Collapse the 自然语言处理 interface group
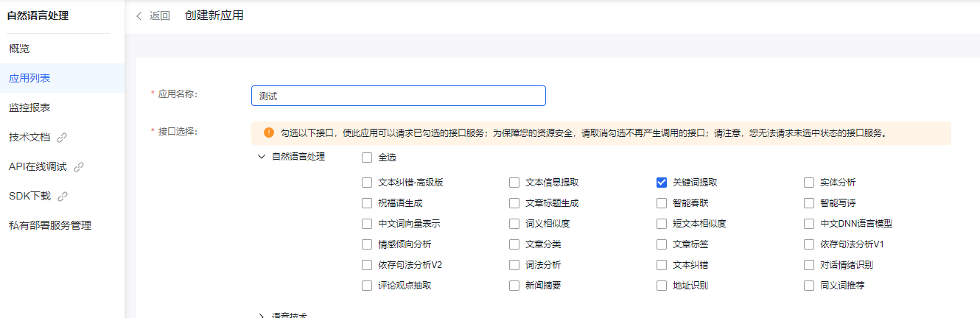This screenshot has height=318, width=980. tap(262, 157)
